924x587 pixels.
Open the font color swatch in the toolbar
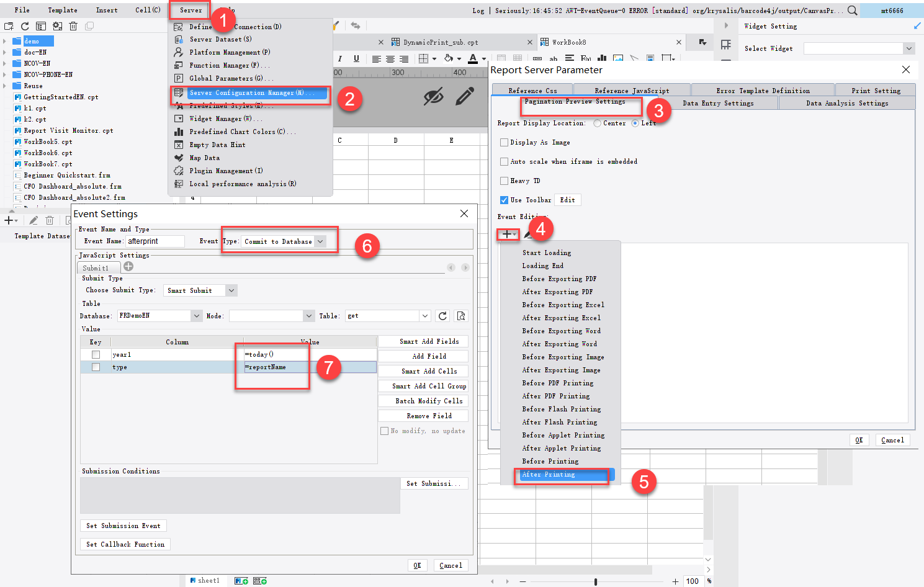coord(473,59)
